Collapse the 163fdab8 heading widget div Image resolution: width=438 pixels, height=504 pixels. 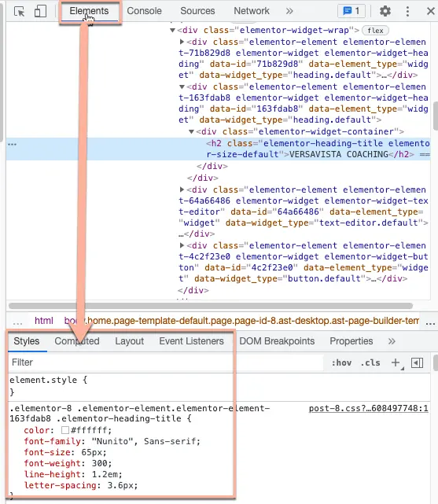coord(182,86)
